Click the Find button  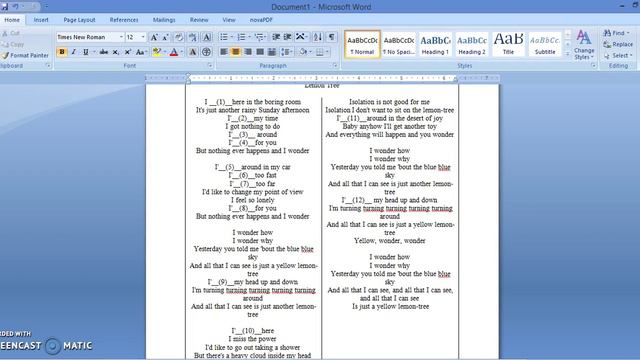[x=616, y=33]
